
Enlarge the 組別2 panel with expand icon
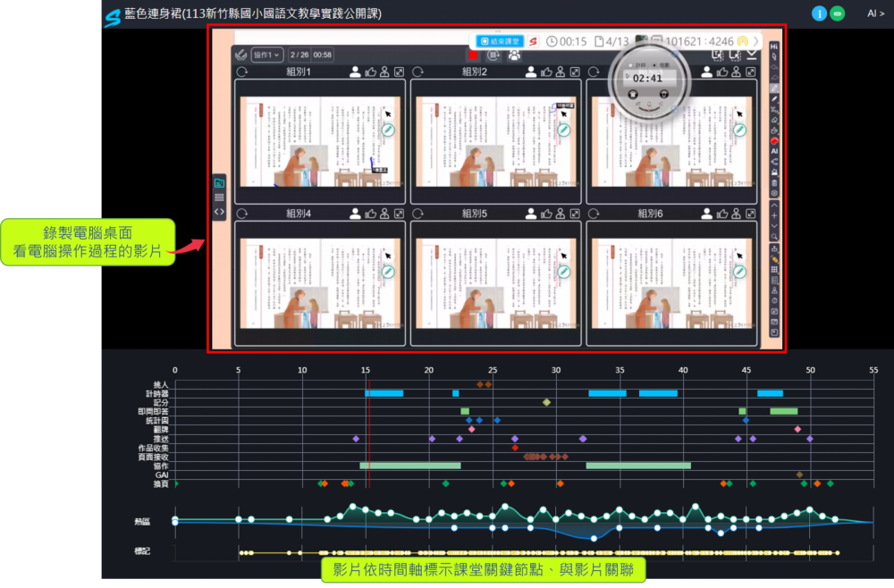(575, 72)
